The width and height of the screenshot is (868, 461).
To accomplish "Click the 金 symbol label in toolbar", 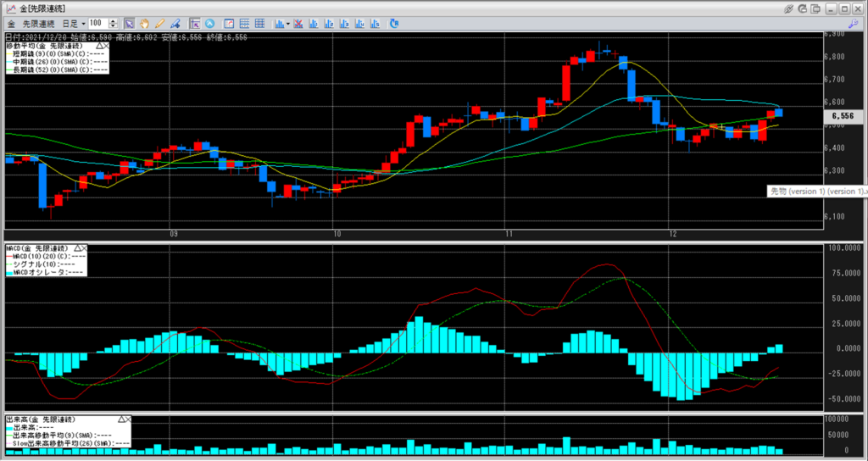I will pyautogui.click(x=11, y=23).
